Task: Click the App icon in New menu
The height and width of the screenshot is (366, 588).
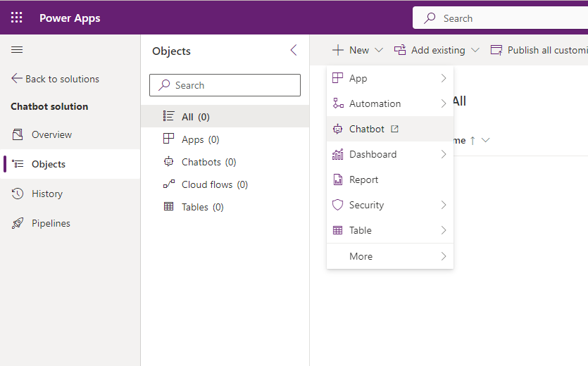Action: pos(337,78)
